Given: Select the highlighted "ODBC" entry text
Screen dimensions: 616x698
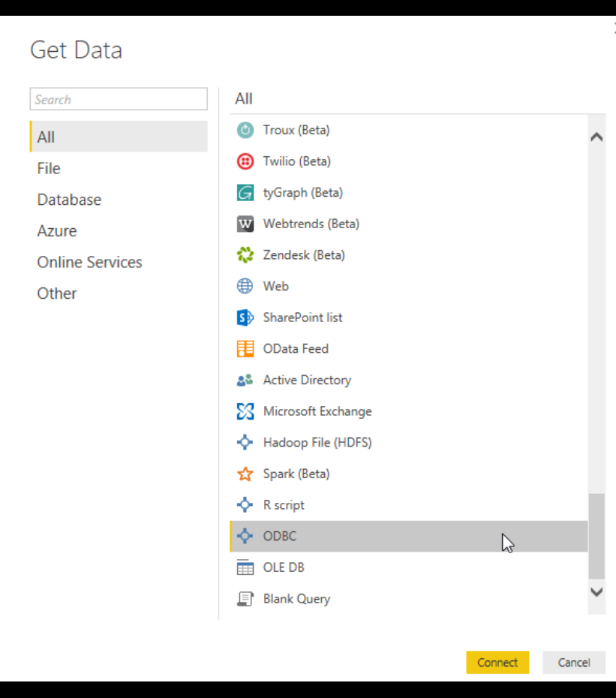Looking at the screenshot, I should (x=280, y=536).
